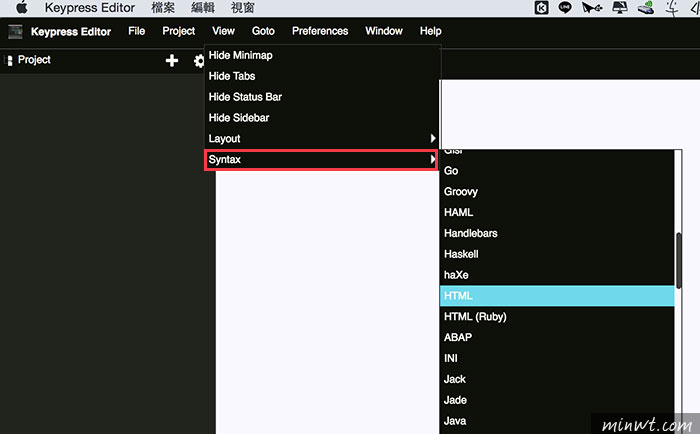Open the 編輯 menu
The width and height of the screenshot is (700, 434).
tap(203, 8)
